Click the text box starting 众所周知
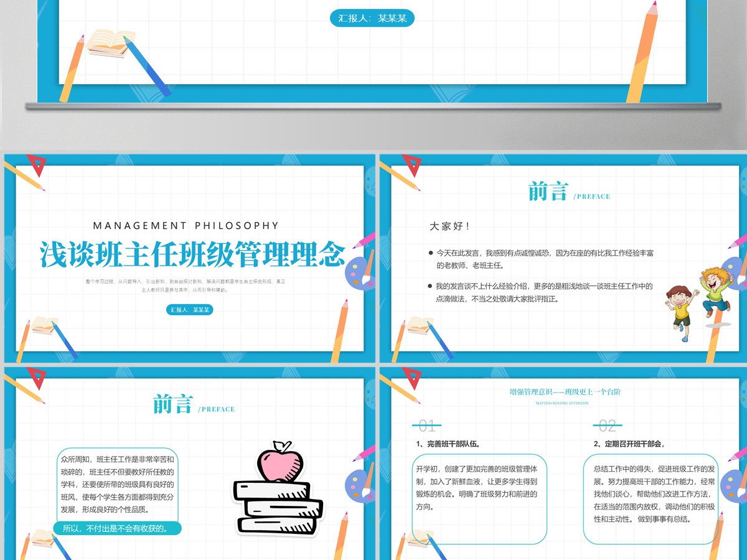 tap(118, 484)
